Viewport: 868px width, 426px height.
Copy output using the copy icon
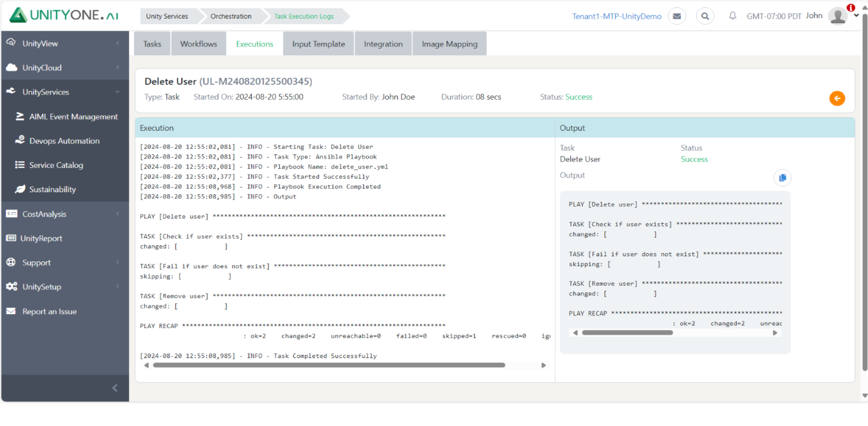point(782,178)
